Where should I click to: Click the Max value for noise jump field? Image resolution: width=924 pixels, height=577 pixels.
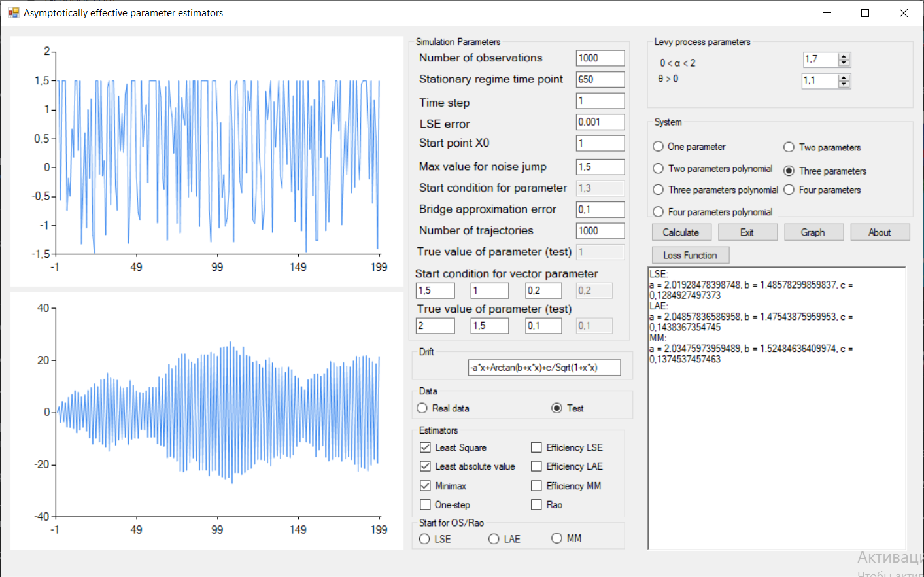click(600, 167)
